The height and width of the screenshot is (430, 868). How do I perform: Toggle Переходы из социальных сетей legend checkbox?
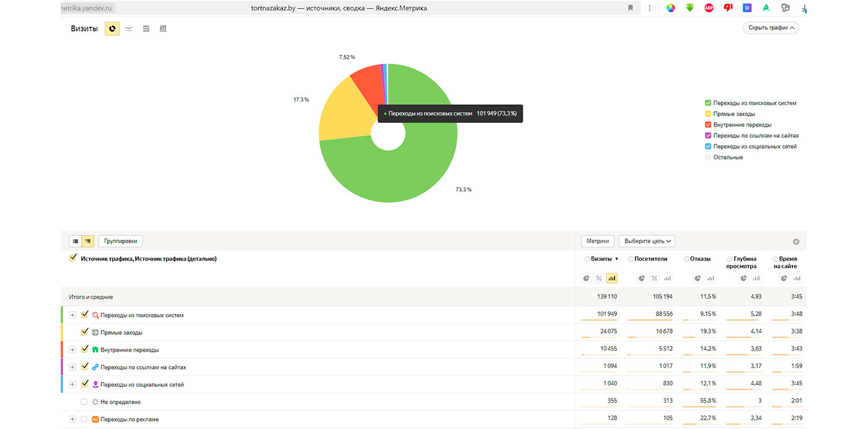[x=708, y=146]
